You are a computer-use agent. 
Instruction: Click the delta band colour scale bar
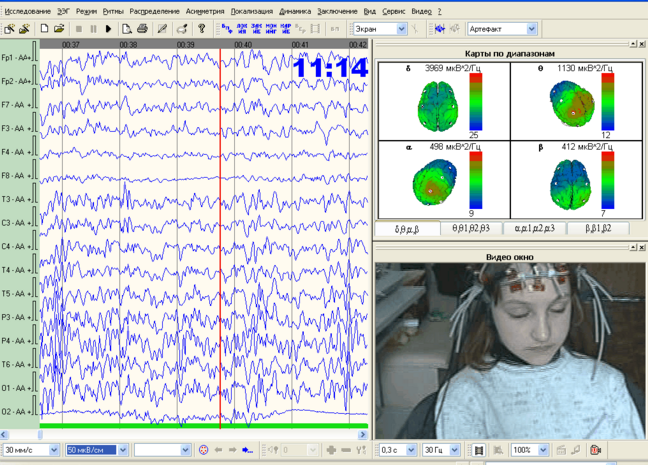(473, 102)
